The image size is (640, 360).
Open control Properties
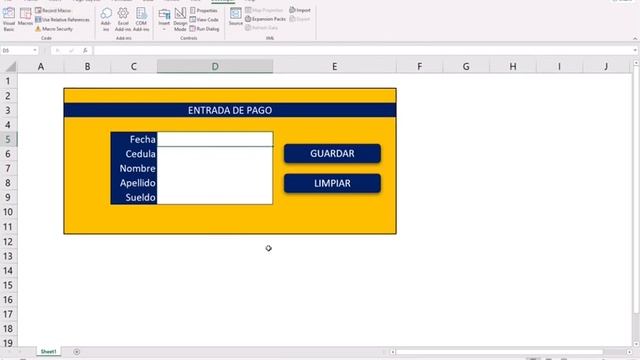(x=204, y=10)
